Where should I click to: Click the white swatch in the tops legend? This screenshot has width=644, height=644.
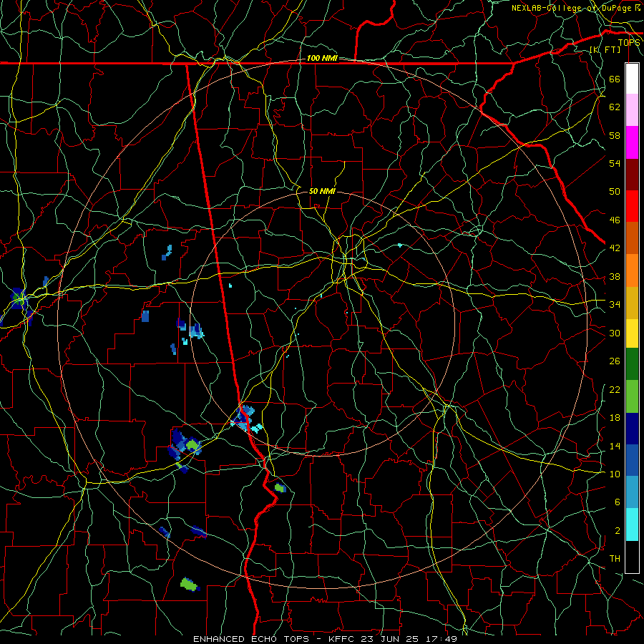coord(632,79)
